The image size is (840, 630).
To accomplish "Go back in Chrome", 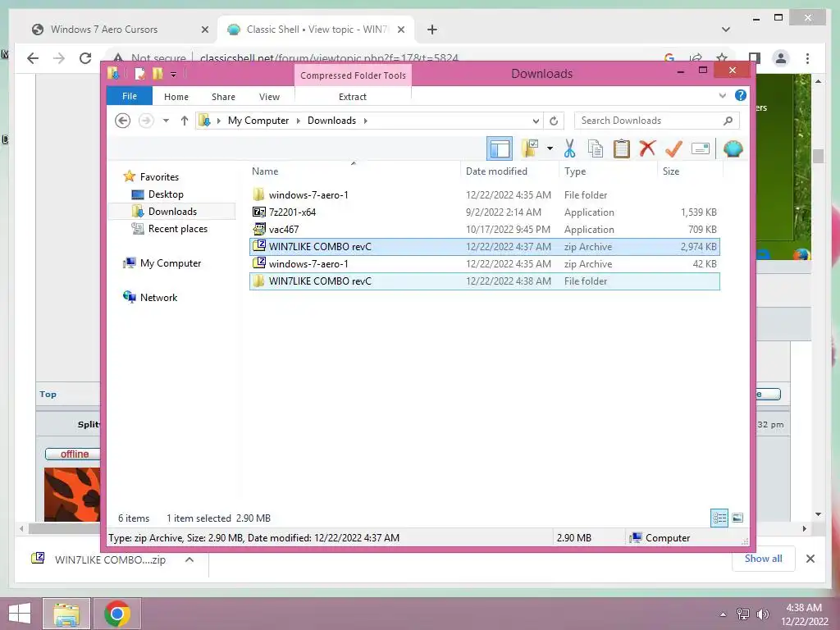I will (x=33, y=58).
